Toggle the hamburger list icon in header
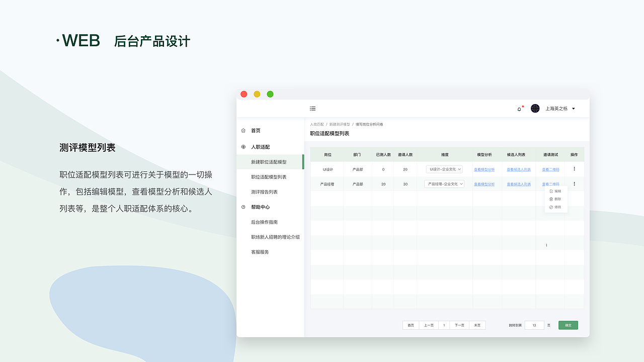The image size is (644, 362). tap(312, 109)
